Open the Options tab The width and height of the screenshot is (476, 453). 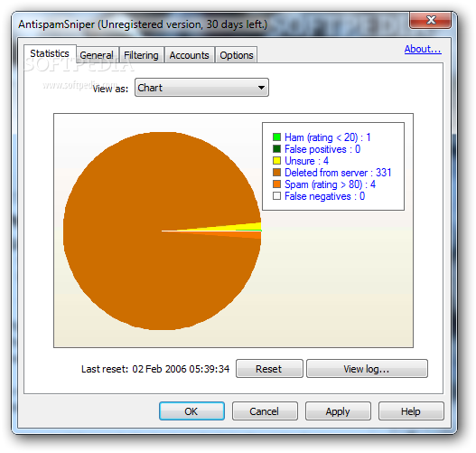click(237, 55)
